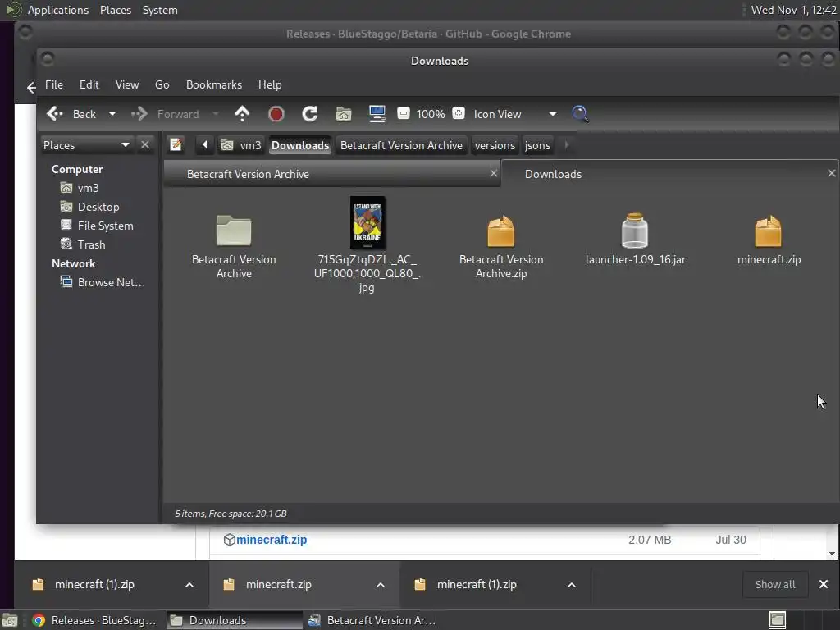Click the package icon beside minecraft.zip link
The width and height of the screenshot is (840, 630).
coord(230,540)
